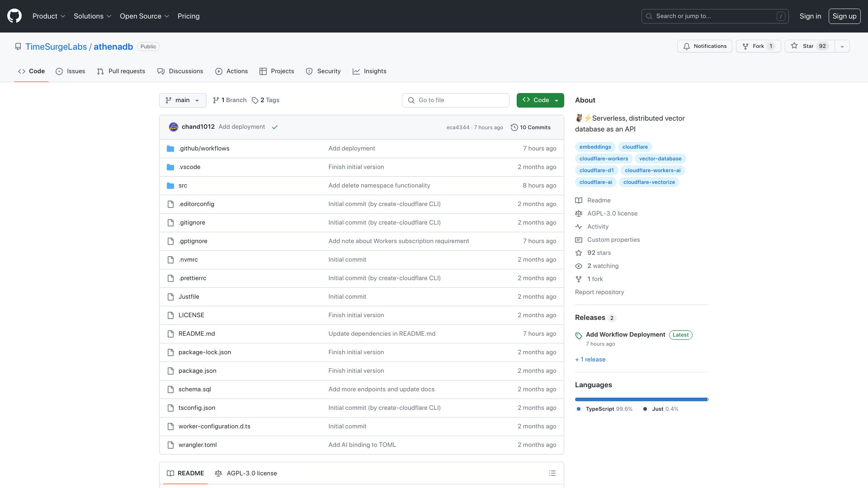Click Report repository link
This screenshot has width=868, height=488.
pos(599,292)
